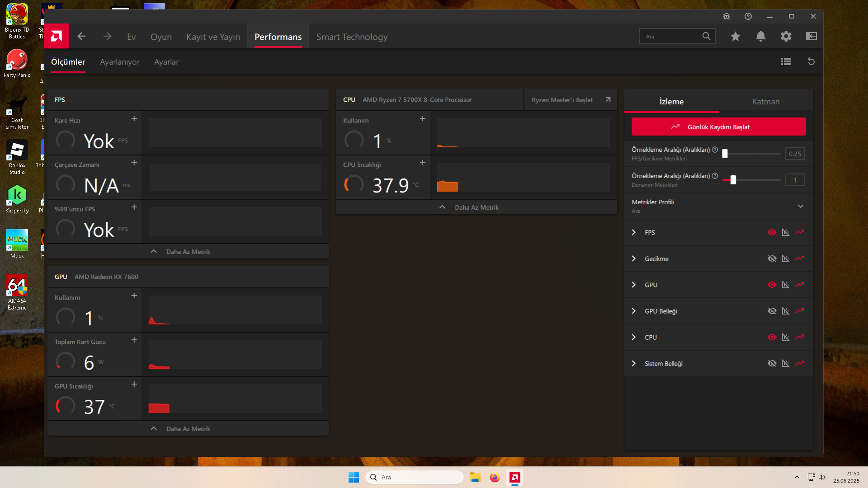Screen dimensions: 868x488
Task: Collapse CPU panel with Daha Az Metrik
Action: (x=476, y=207)
